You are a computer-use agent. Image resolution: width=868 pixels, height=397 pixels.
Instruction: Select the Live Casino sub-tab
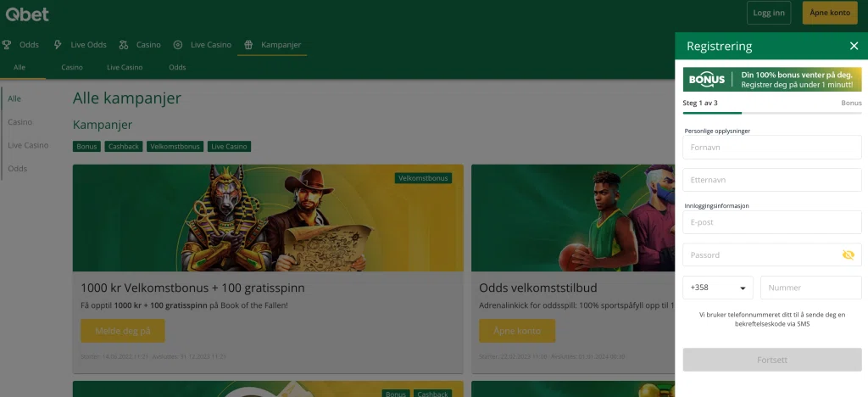pos(125,67)
